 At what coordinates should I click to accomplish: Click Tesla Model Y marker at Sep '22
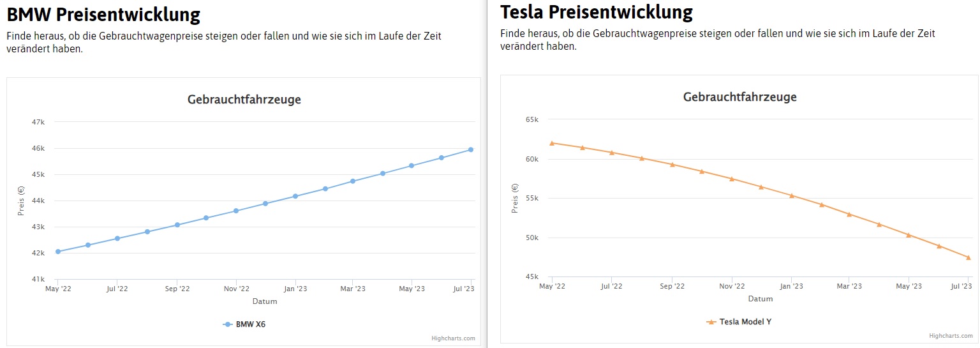[x=672, y=164]
